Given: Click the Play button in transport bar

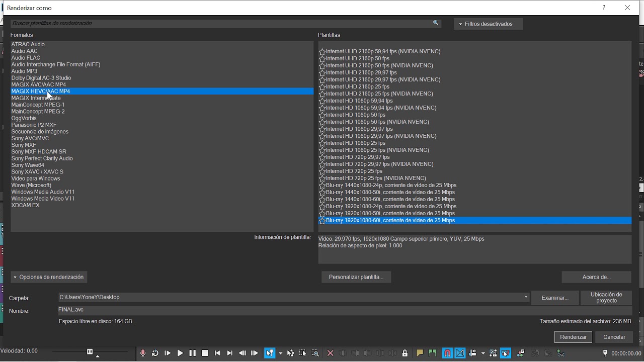Looking at the screenshot, I should pyautogui.click(x=180, y=353).
